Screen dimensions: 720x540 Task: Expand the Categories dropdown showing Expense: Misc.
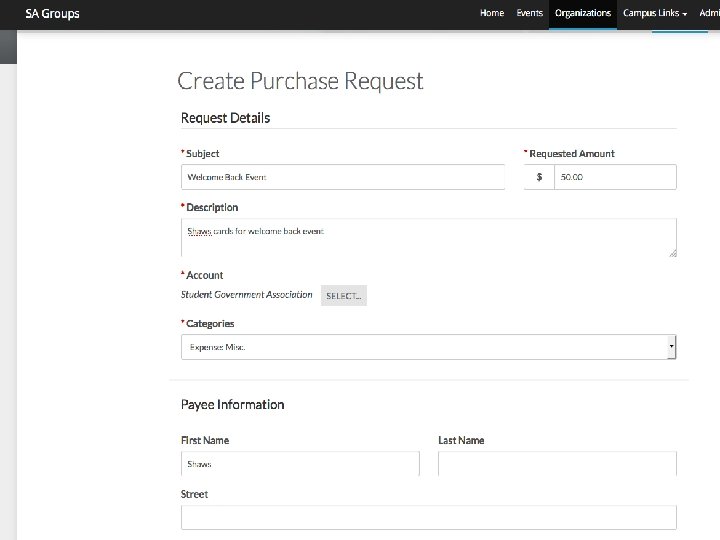[x=428, y=347]
